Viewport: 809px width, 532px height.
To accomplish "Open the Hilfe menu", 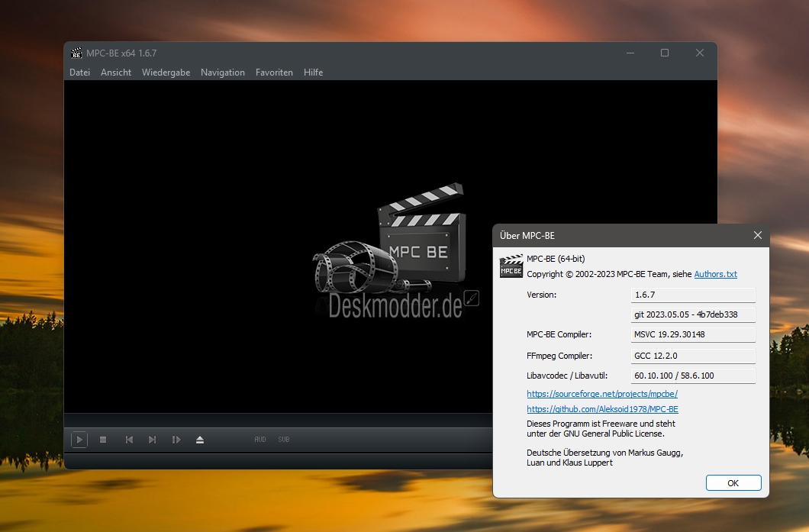I will [313, 73].
